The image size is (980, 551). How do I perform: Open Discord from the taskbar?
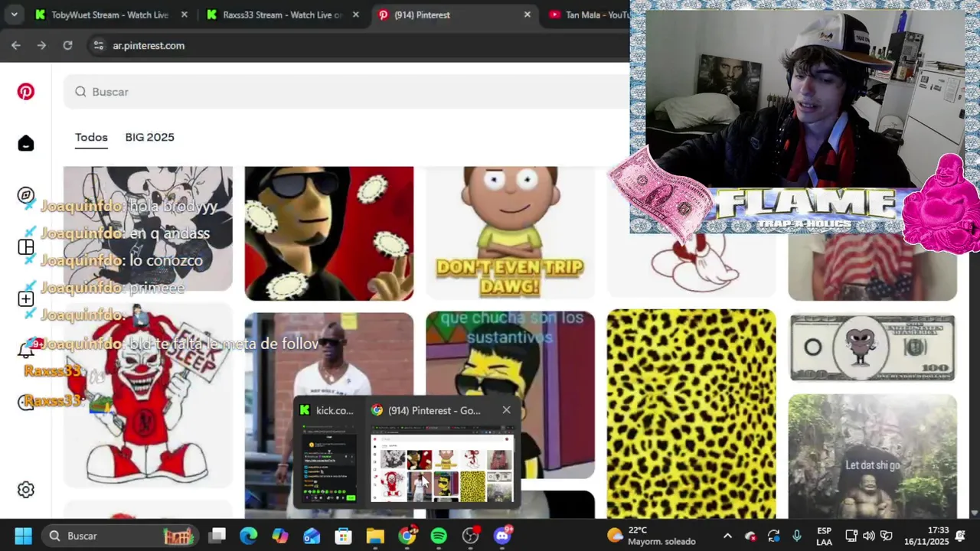point(503,535)
